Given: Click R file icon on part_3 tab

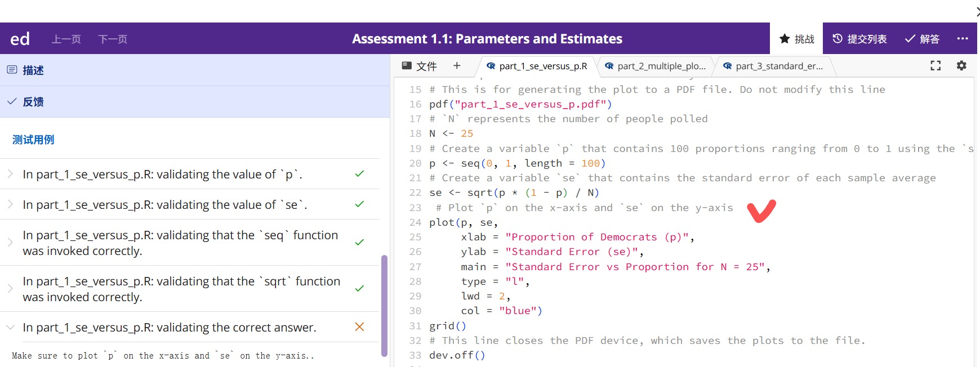Looking at the screenshot, I should click(x=728, y=66).
